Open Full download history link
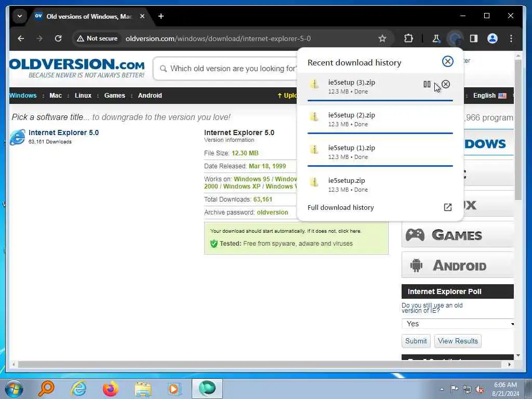This screenshot has height=399, width=532. [341, 207]
